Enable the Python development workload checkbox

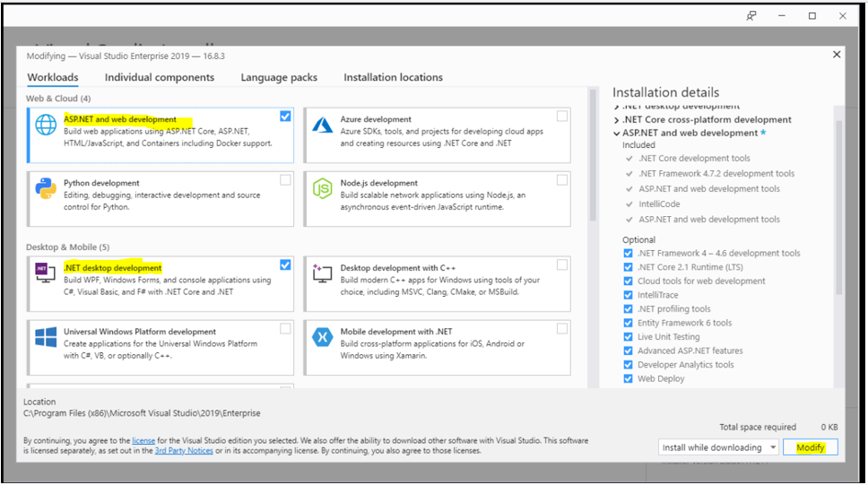tap(285, 180)
